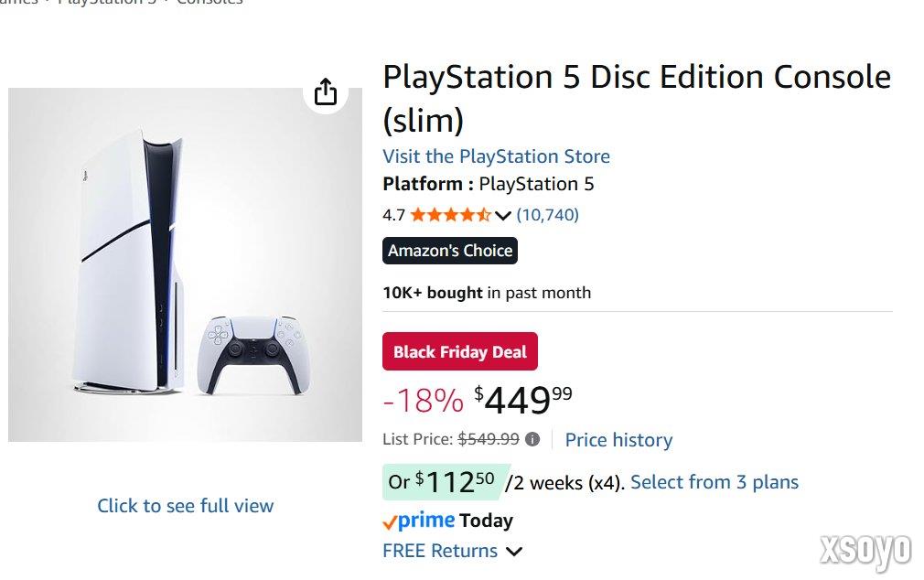Viewport: 924px width, 580px height.
Task: Click the Amazon's Choice badge
Action: [x=450, y=251]
